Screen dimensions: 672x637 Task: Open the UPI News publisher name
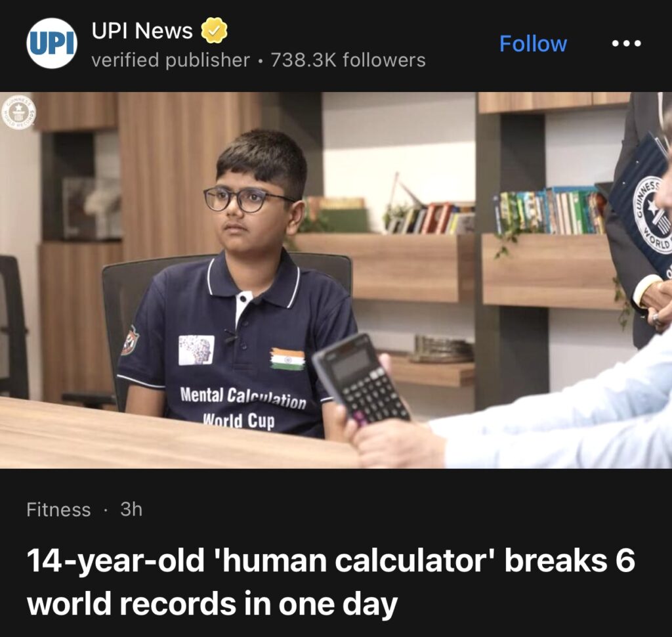coord(142,31)
